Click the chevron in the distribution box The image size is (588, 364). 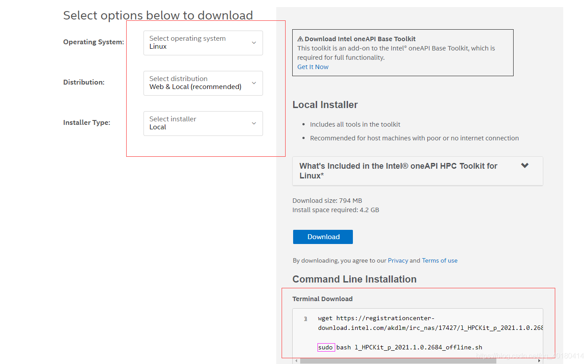coord(254,83)
